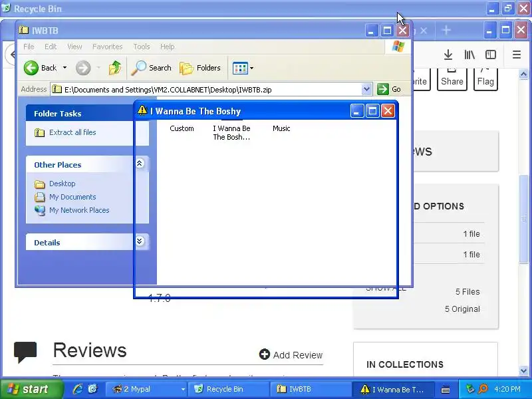Click the green Go button
This screenshot has width=532, height=399.
coord(389,89)
